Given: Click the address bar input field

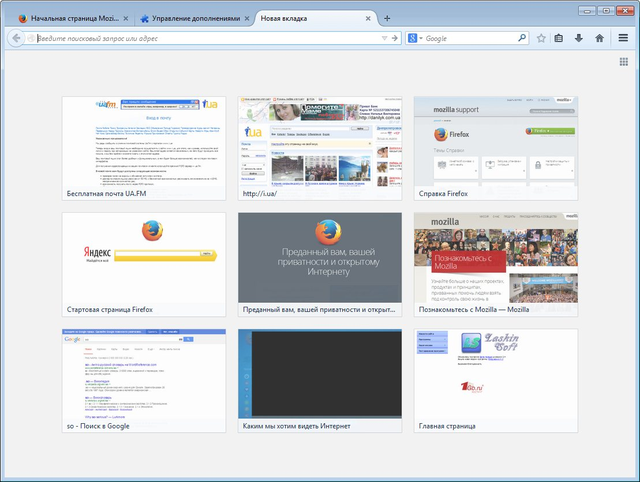Looking at the screenshot, I should click(x=200, y=38).
